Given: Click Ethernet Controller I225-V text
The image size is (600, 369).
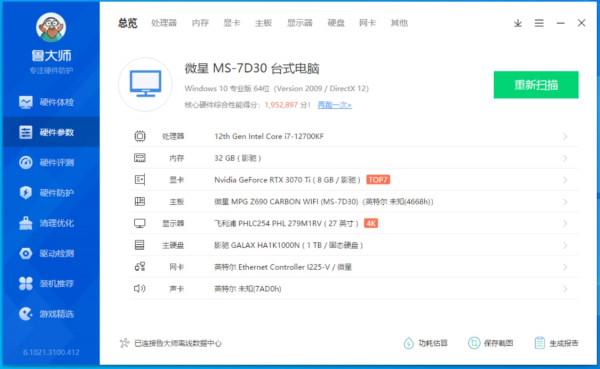Looking at the screenshot, I should (284, 267).
